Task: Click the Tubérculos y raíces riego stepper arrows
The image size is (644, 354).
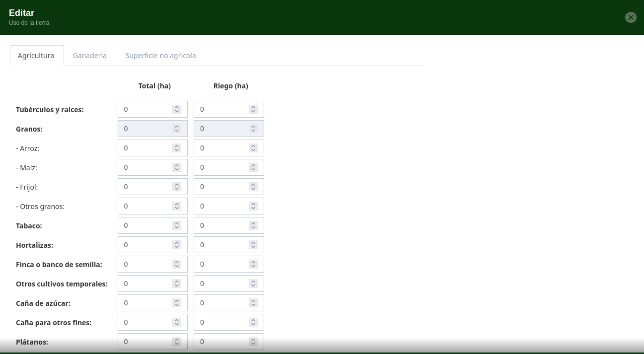Action: click(x=253, y=109)
